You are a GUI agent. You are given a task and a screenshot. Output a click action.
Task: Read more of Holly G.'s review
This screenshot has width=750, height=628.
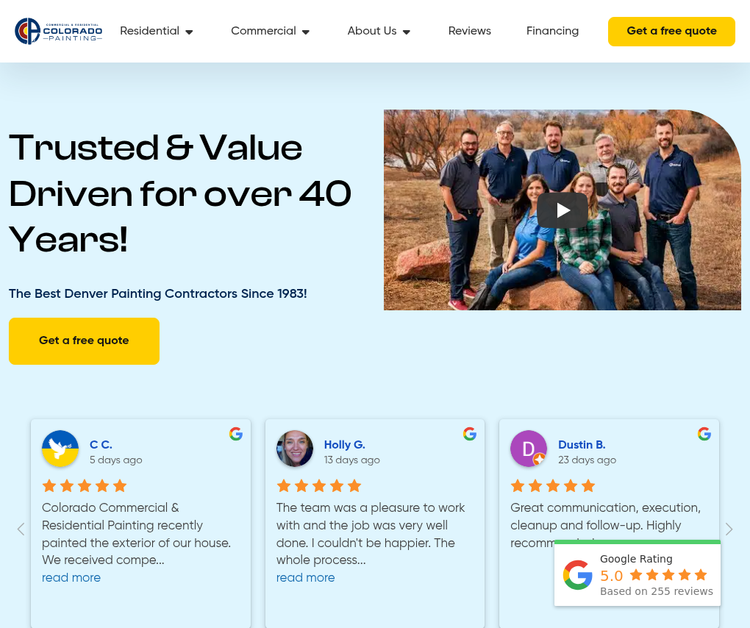pyautogui.click(x=306, y=578)
